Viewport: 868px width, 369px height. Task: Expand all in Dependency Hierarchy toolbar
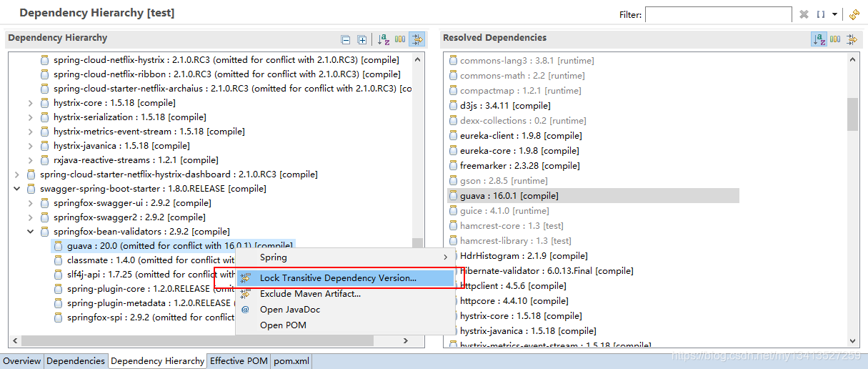pos(361,40)
